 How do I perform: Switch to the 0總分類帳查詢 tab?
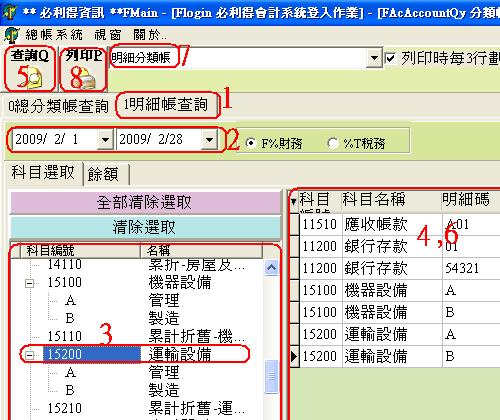pyautogui.click(x=59, y=106)
